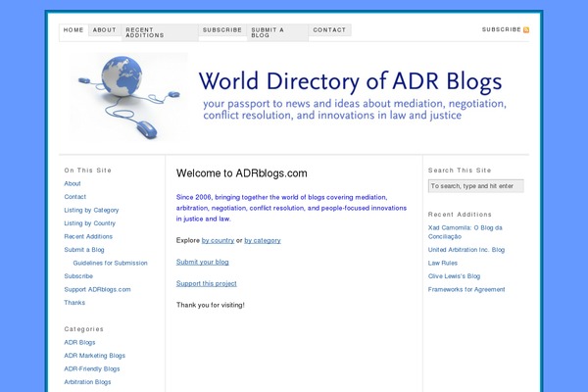
Task: Click the RSS feed icon
Action: coord(526,30)
